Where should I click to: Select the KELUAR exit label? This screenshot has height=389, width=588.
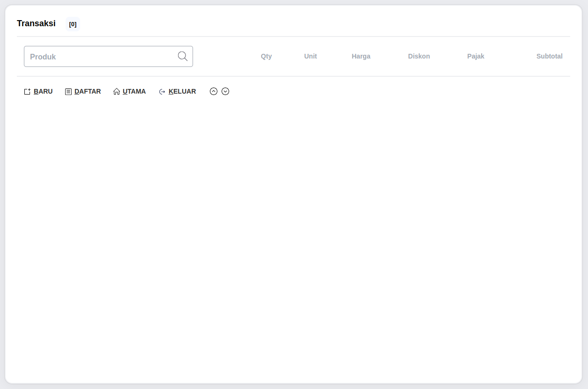[x=182, y=92]
